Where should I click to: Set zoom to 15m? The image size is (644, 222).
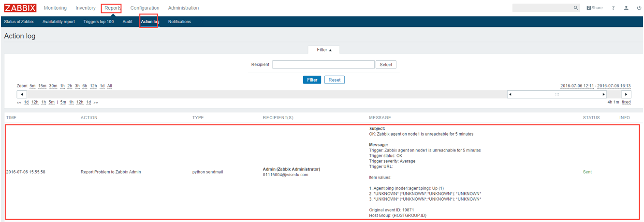point(42,86)
